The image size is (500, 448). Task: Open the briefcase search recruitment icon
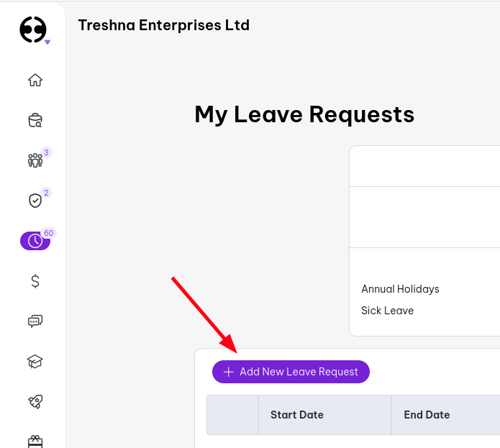(35, 120)
